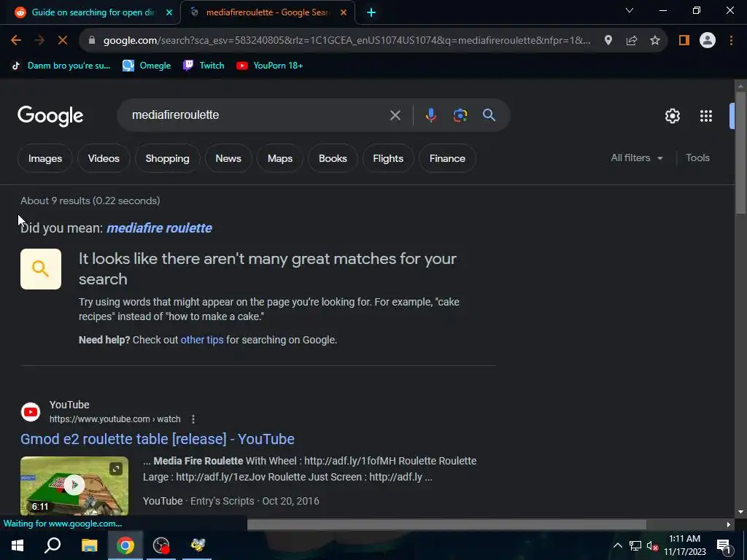747x560 pixels.
Task: Open the taskbar clock and date
Action: tap(684, 545)
